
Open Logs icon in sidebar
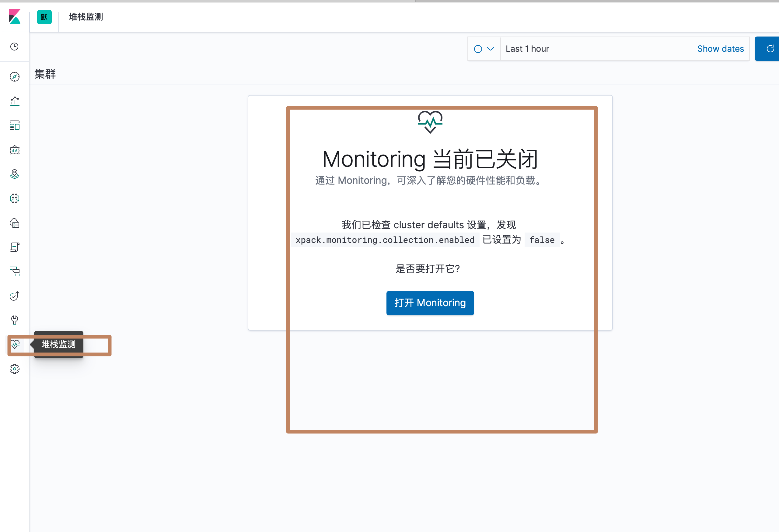(x=14, y=247)
